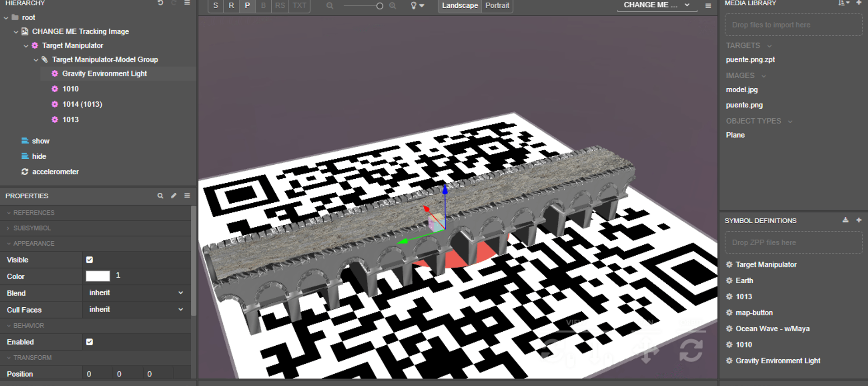Collapse the IMAGES section

click(764, 76)
